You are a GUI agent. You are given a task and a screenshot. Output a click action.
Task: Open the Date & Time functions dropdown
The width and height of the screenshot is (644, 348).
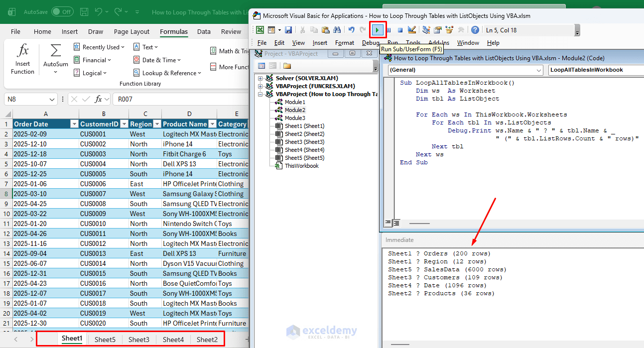(x=157, y=60)
